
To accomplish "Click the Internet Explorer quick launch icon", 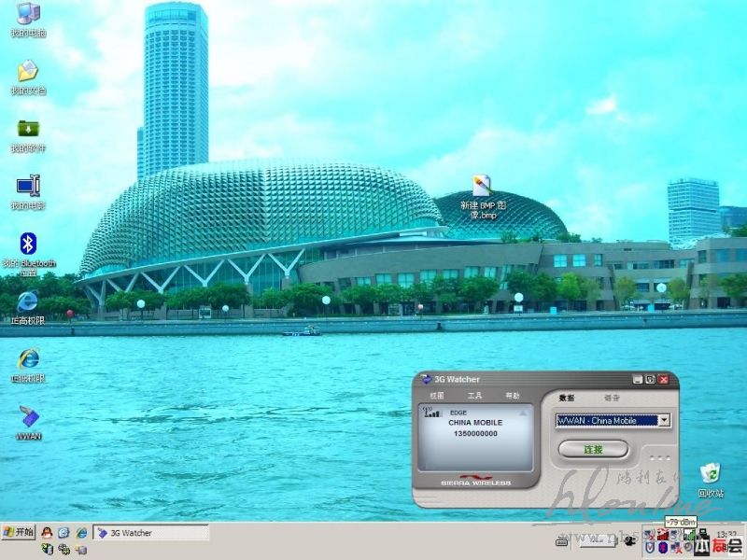I will tap(81, 532).
